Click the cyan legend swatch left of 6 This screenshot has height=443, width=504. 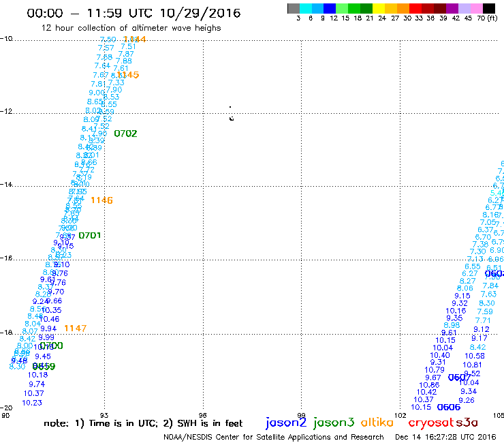click(306, 9)
